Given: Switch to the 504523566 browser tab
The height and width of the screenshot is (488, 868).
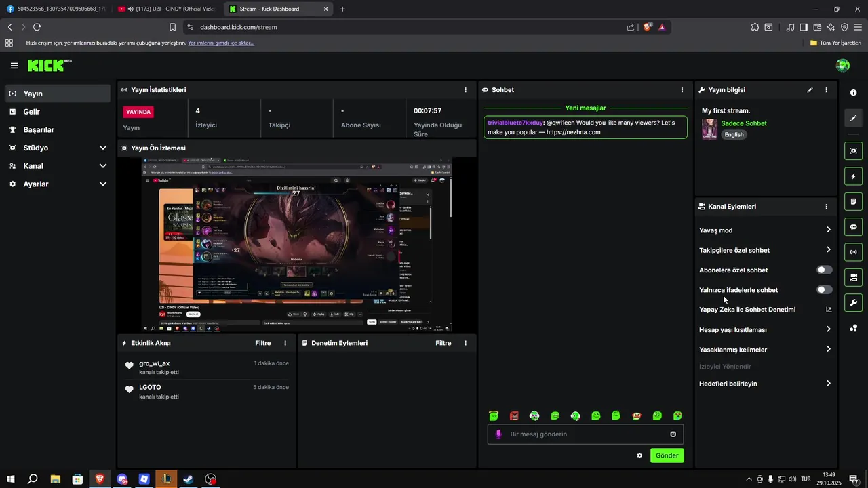Looking at the screenshot, I should point(56,9).
